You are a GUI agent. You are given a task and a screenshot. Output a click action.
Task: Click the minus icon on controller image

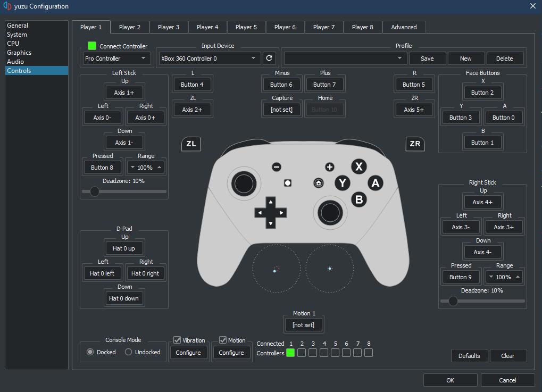click(x=277, y=167)
